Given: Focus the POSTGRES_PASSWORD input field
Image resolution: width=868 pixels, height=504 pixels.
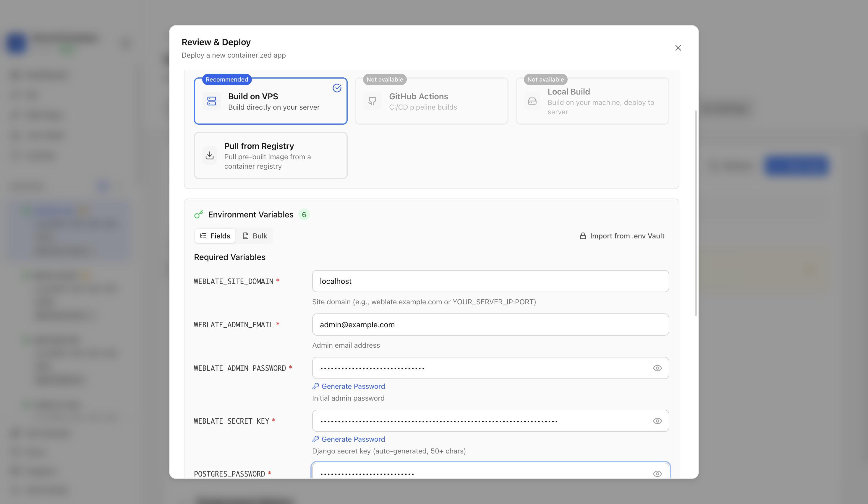Looking at the screenshot, I should coord(490,471).
